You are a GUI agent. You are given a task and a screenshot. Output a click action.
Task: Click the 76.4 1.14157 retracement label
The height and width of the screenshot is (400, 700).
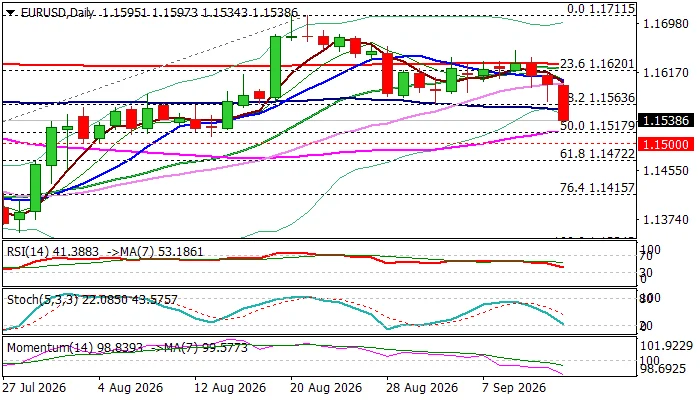point(597,188)
